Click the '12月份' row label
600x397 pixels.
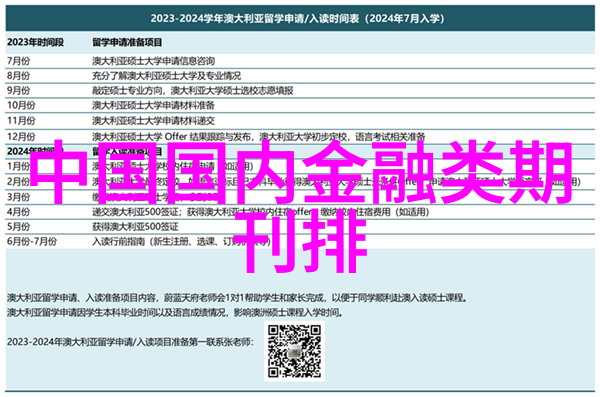coord(21,136)
